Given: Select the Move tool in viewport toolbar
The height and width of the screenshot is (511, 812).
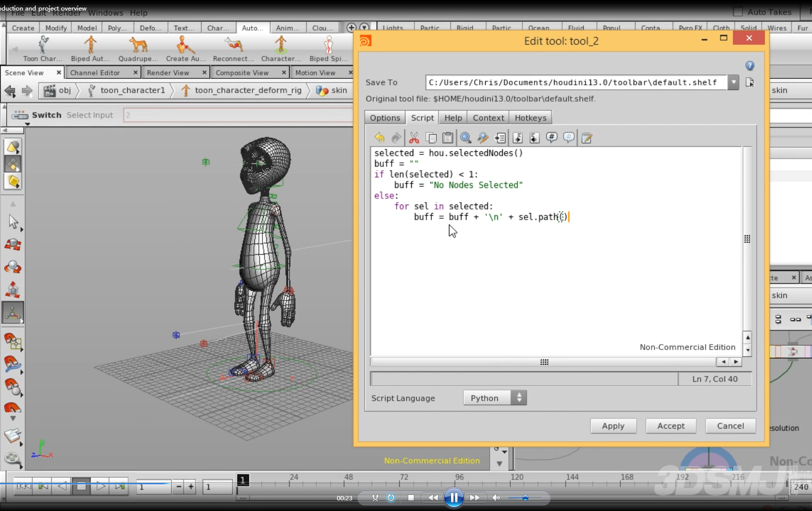Looking at the screenshot, I should click(x=13, y=245).
